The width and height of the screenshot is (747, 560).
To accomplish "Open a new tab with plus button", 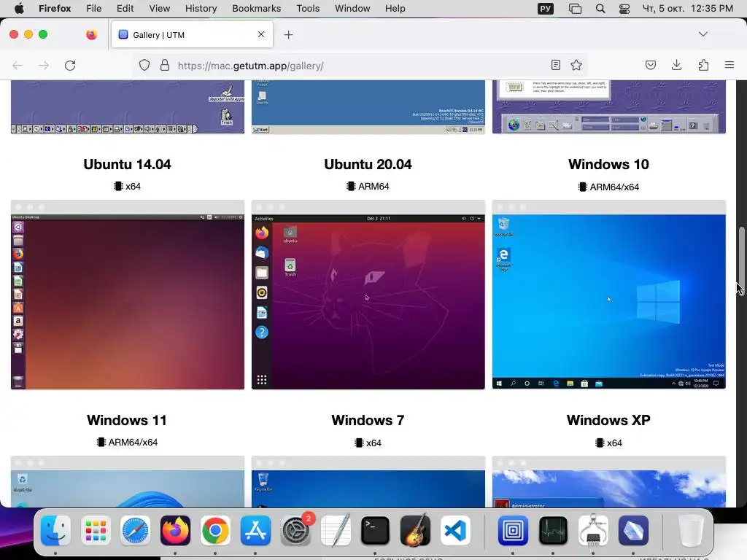I will [288, 35].
